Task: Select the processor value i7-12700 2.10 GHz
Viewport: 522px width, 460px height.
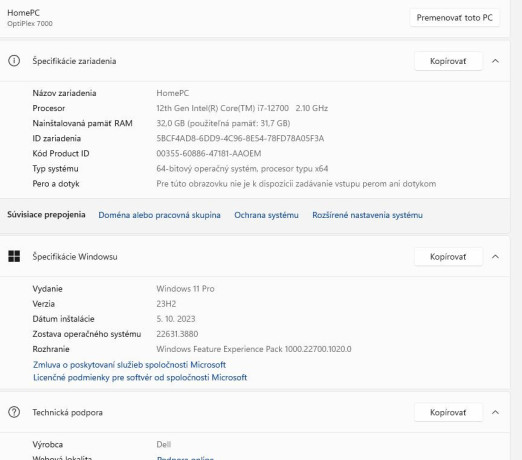Action: [x=242, y=108]
